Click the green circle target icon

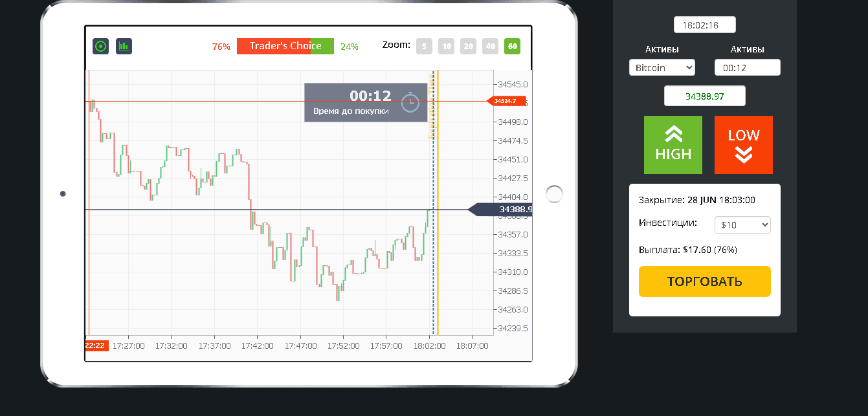click(100, 46)
